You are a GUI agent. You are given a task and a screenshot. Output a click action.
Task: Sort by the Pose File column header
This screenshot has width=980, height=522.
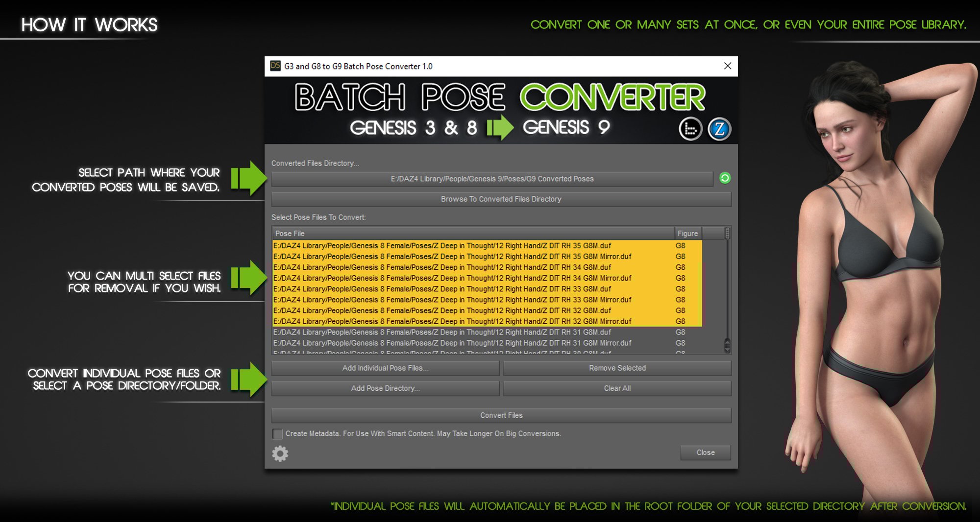[x=473, y=234]
